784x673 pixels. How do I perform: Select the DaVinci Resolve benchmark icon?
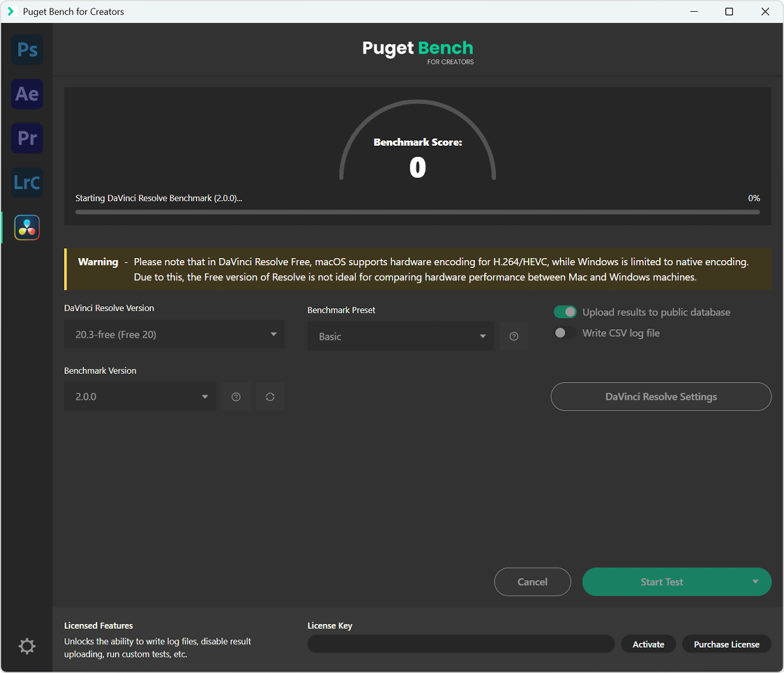[x=27, y=227]
